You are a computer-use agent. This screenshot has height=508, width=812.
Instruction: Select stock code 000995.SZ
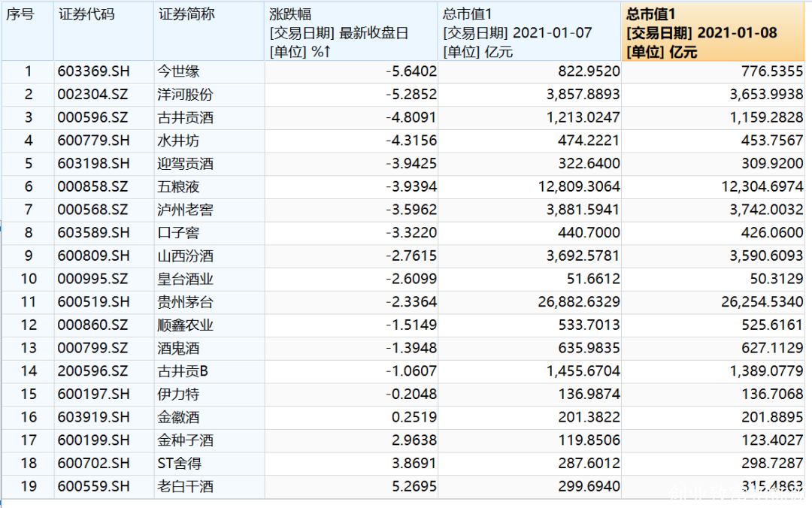[92, 279]
